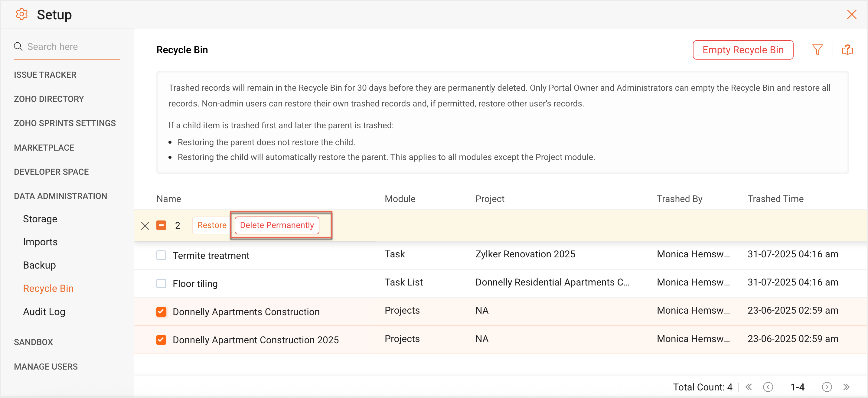Expand the Issue Tracker section
Screen dimensions: 868x398
pos(45,75)
